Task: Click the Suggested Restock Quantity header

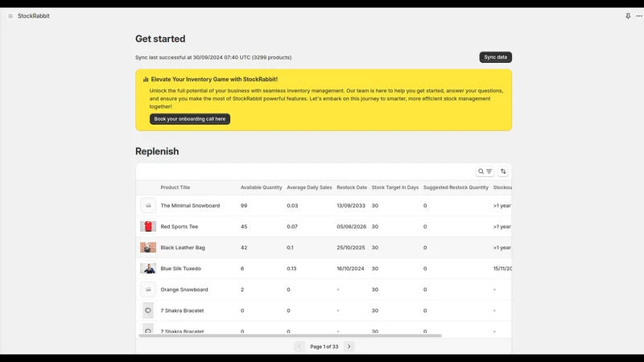Action: (x=456, y=187)
